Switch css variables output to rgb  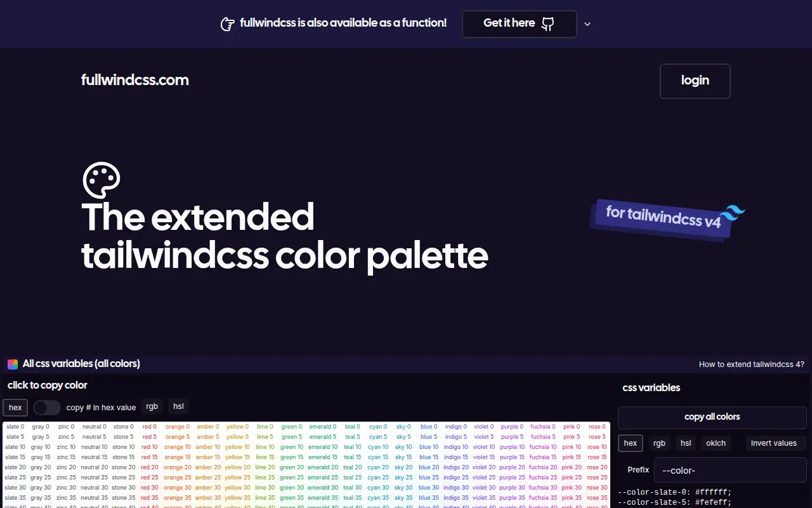point(659,443)
